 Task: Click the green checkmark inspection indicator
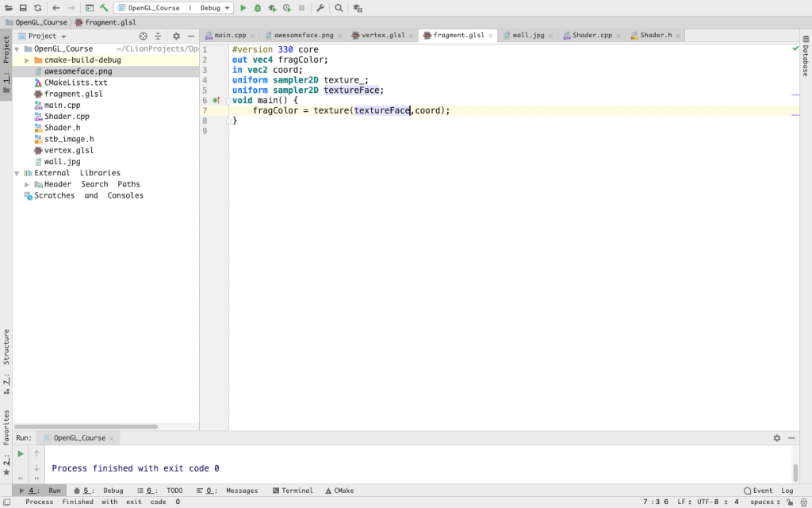(795, 48)
